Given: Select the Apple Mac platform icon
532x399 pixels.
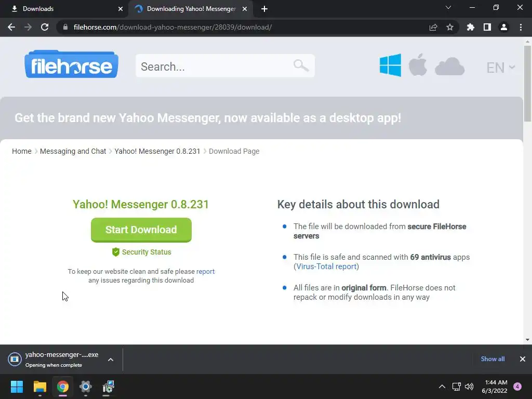Looking at the screenshot, I should point(418,65).
